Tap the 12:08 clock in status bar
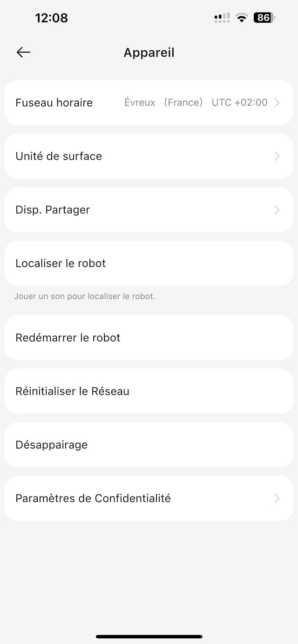This screenshot has height=644, width=298. tap(51, 18)
